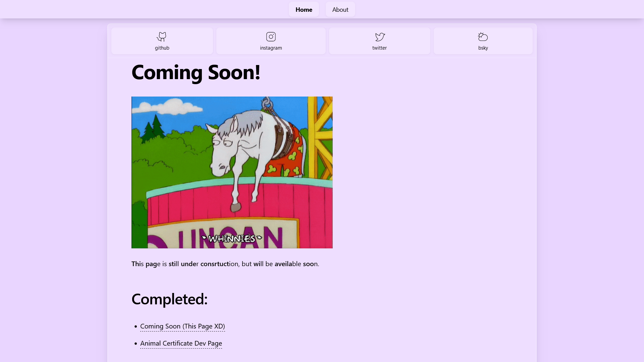Click the GitHub octocat icon
Screen dimensions: 644x362
(162, 37)
